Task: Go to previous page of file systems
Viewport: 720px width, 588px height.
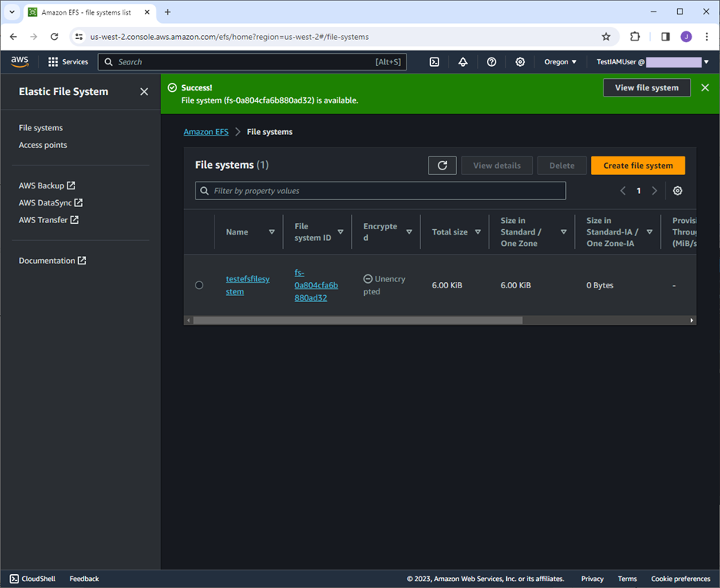Action: click(623, 191)
